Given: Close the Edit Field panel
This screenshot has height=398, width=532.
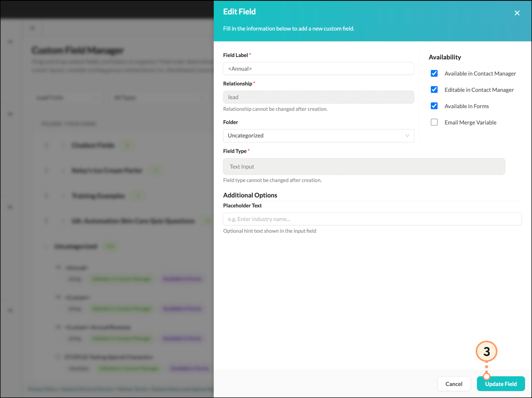Looking at the screenshot, I should pos(517,13).
